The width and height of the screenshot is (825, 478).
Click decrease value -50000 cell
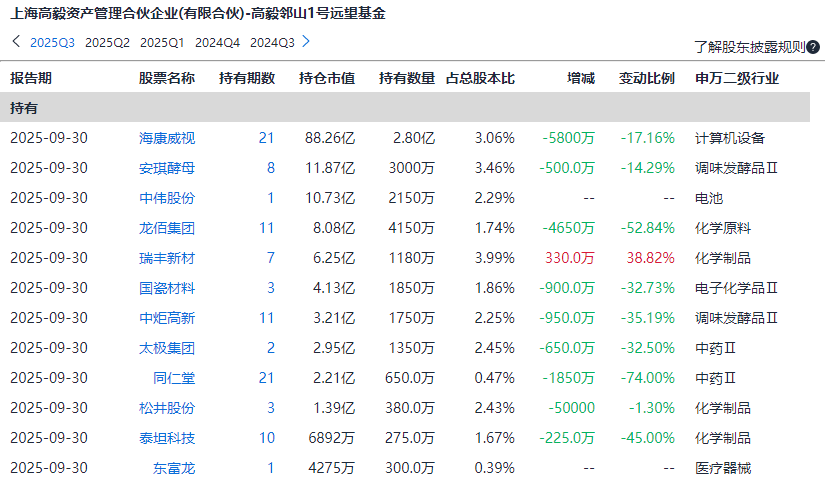[x=571, y=408]
